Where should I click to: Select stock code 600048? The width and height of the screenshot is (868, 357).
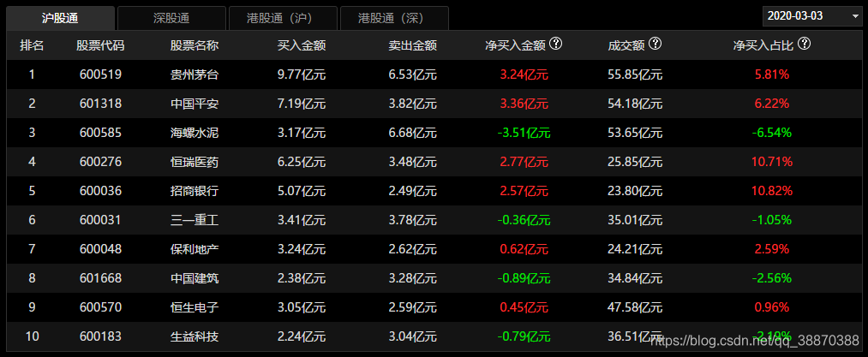pyautogui.click(x=100, y=249)
